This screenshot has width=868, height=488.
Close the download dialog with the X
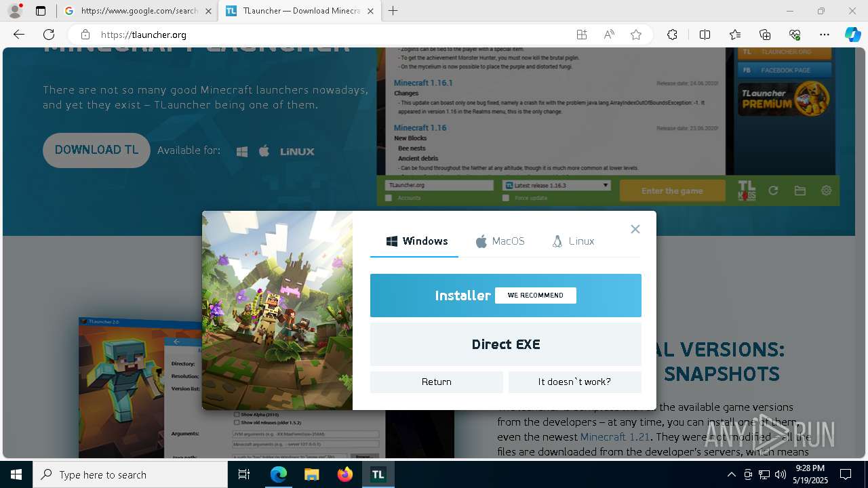pos(635,229)
